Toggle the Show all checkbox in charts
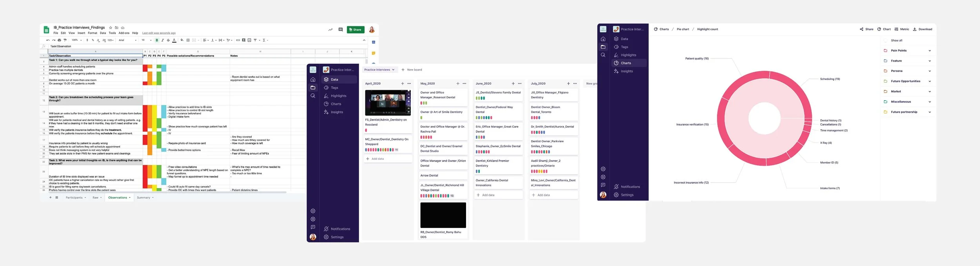 coord(886,40)
